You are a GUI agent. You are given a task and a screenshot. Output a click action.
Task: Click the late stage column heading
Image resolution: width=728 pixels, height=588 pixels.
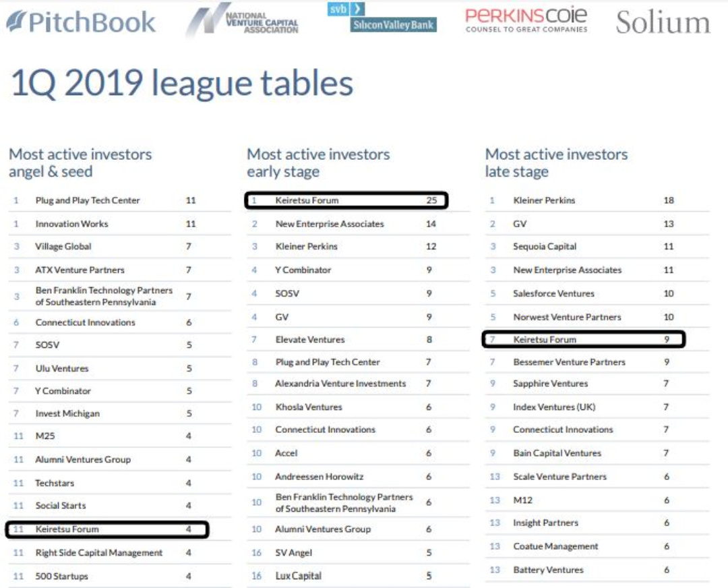click(x=556, y=163)
